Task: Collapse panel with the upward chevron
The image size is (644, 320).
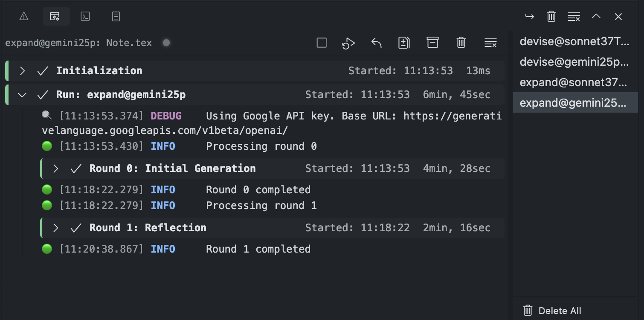Action: tap(596, 17)
